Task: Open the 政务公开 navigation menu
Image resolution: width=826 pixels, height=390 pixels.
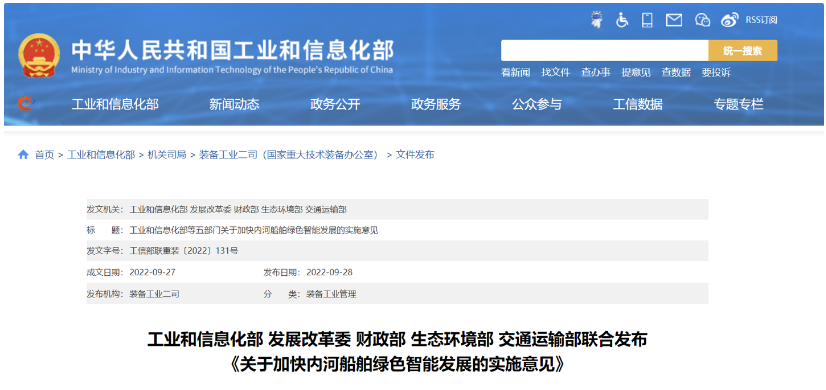Action: click(x=335, y=104)
